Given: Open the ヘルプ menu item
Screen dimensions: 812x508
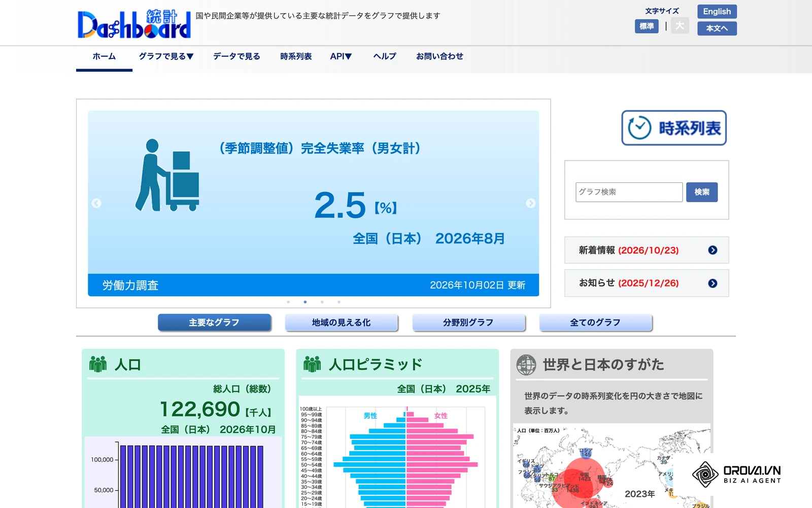Looking at the screenshot, I should point(385,56).
